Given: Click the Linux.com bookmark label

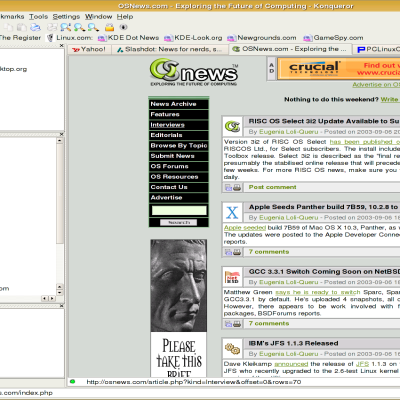Looking at the screenshot, I should 74,38.
